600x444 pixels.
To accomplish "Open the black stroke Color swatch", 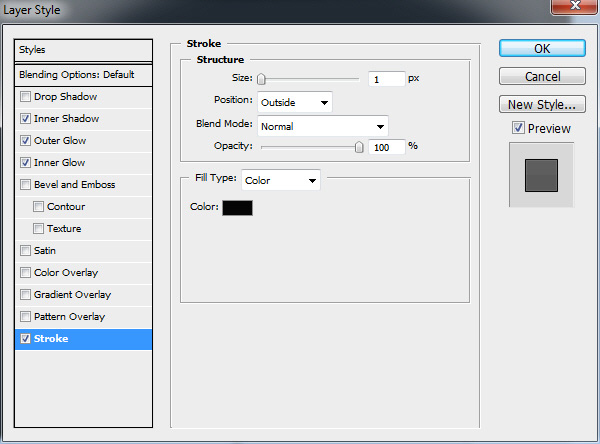I will [237, 208].
